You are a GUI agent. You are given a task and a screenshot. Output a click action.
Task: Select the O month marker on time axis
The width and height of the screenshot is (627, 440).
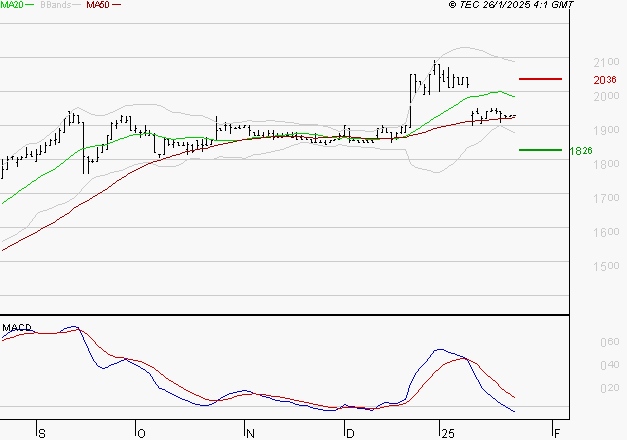pos(141,433)
